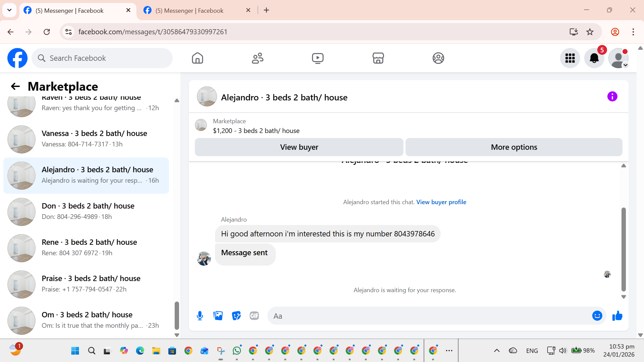Show hidden system tray icons
Screen dimensions: 644x362
[497, 351]
